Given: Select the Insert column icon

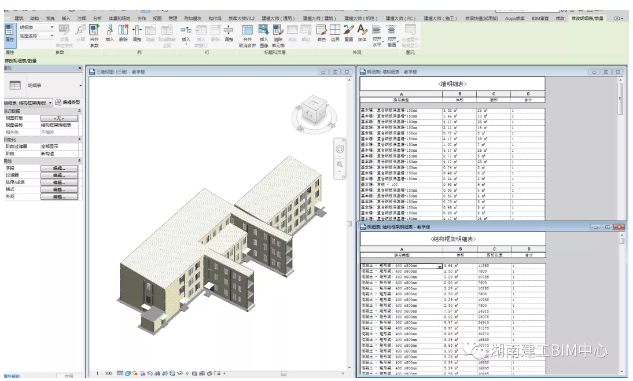Looking at the screenshot, I should [109, 33].
